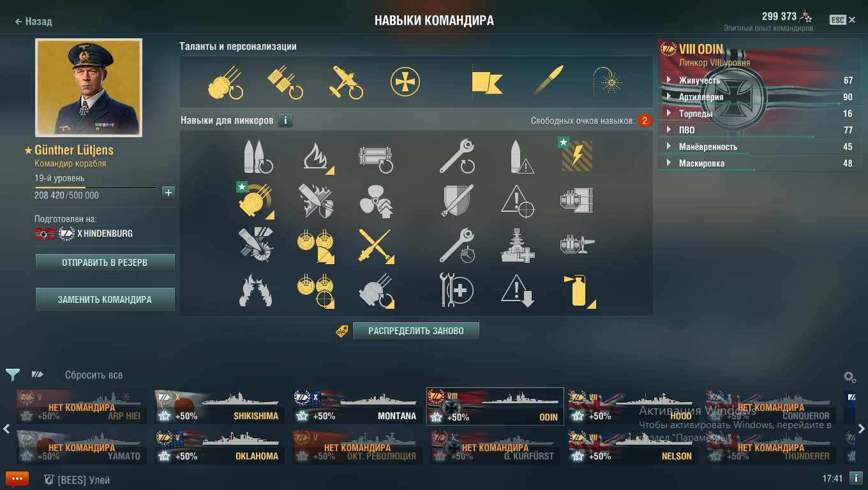Toggle the paired shells with crosshair skill
Image resolution: width=868 pixels, height=490 pixels.
tap(315, 291)
